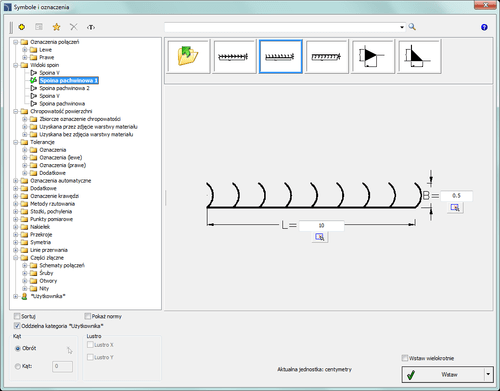Viewport: 500px width, 391px height.
Task: Click the Obrót rotation cursor icon
Action: [x=69, y=350]
